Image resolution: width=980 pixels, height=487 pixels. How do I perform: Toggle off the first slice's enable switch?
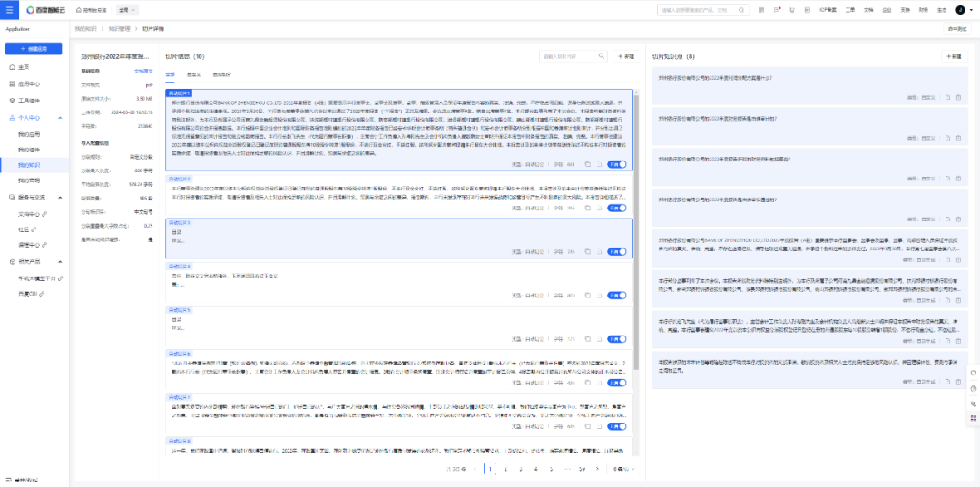click(617, 164)
